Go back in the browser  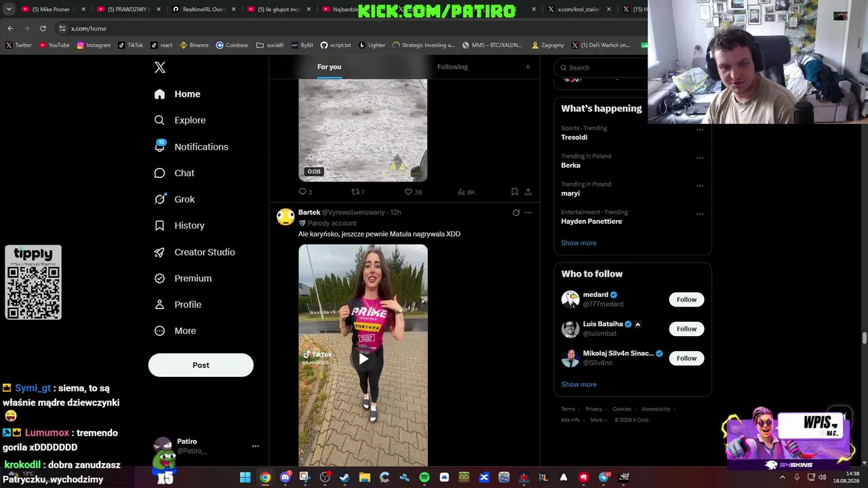pyautogui.click(x=10, y=28)
